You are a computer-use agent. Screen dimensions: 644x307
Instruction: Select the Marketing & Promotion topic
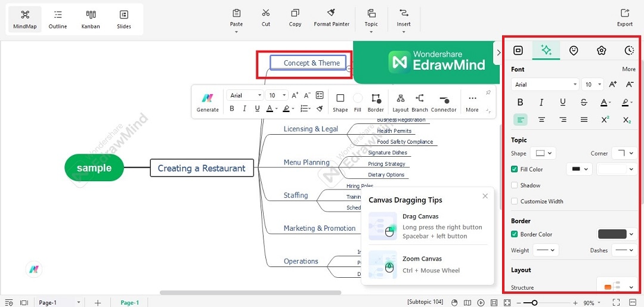click(x=320, y=228)
